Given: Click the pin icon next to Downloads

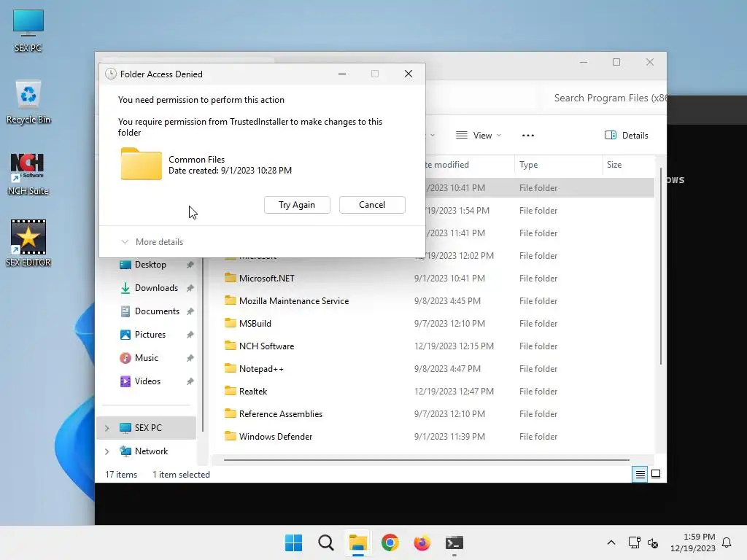Looking at the screenshot, I should point(190,288).
